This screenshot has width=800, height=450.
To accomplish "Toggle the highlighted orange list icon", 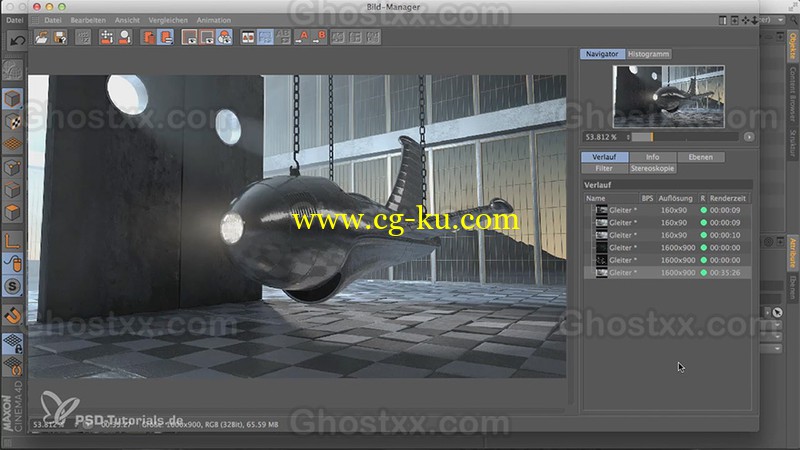I will (166, 37).
